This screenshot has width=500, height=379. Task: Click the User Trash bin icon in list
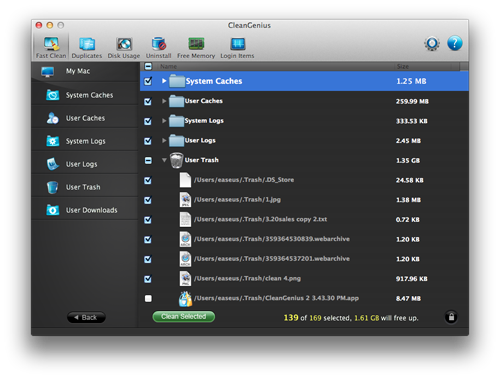176,160
